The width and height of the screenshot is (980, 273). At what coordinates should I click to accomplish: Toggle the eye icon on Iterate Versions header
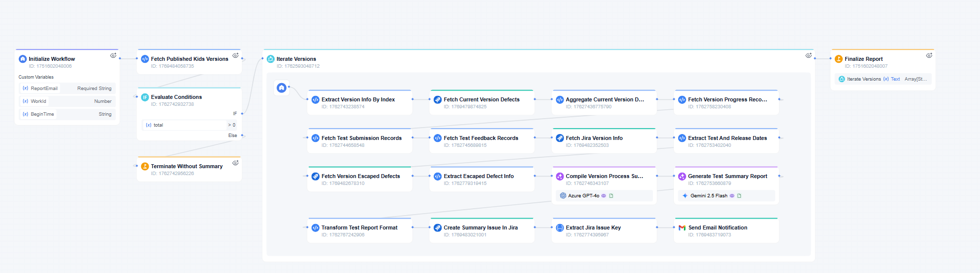[x=808, y=55]
